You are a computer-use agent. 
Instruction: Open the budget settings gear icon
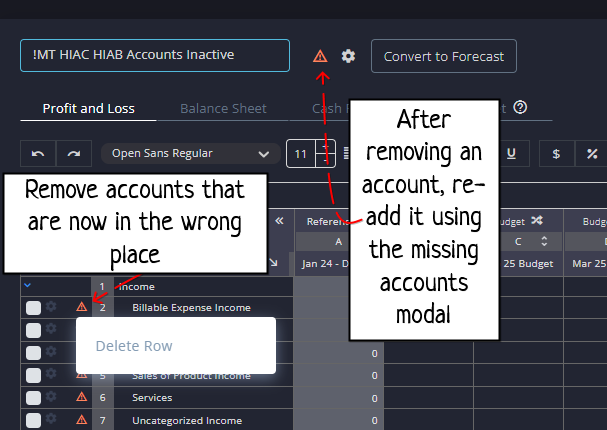348,56
